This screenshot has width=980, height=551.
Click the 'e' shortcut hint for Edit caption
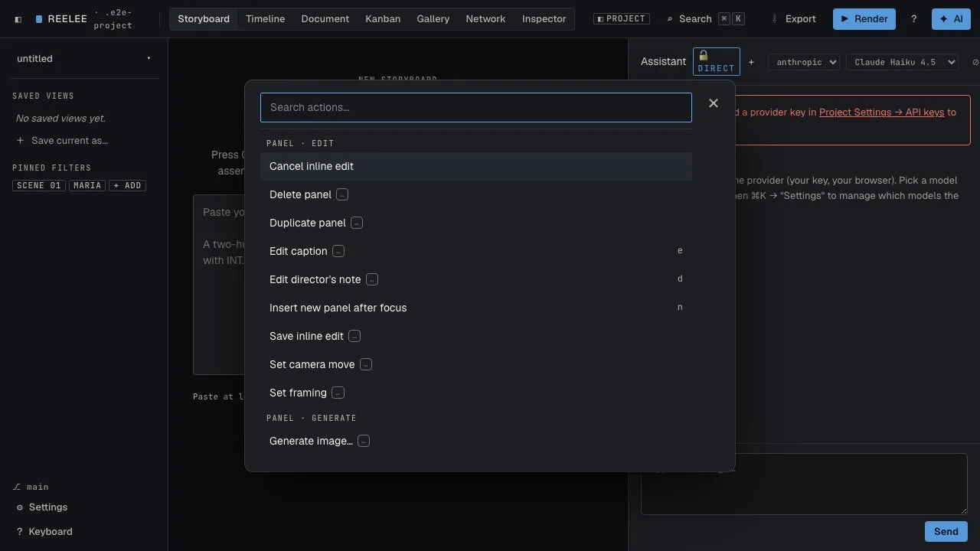coord(680,251)
